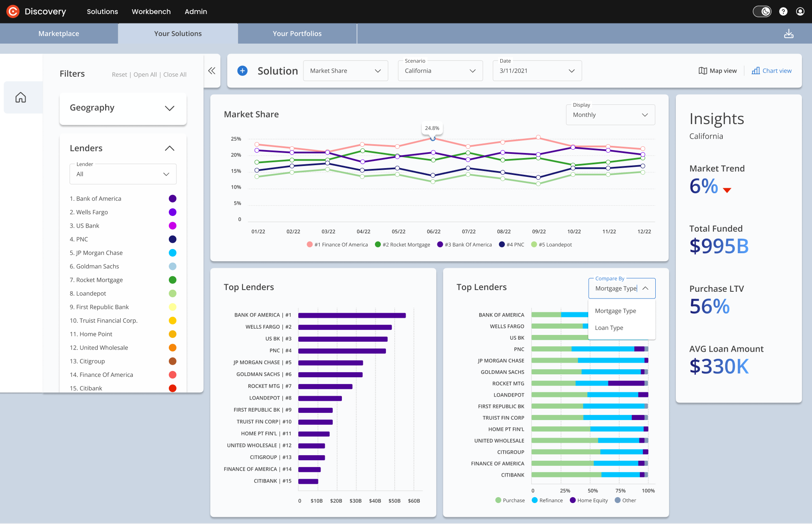Close the Compare By dropdown

622,288
